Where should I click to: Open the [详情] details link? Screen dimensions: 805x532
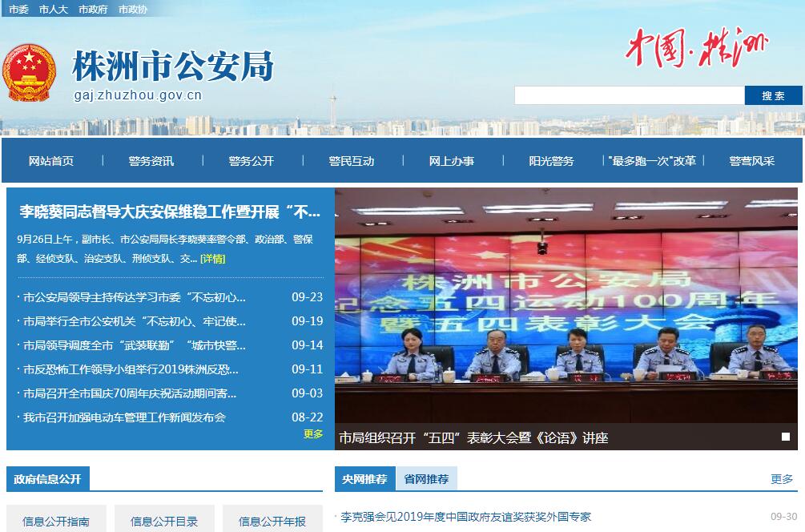pyautogui.click(x=212, y=259)
